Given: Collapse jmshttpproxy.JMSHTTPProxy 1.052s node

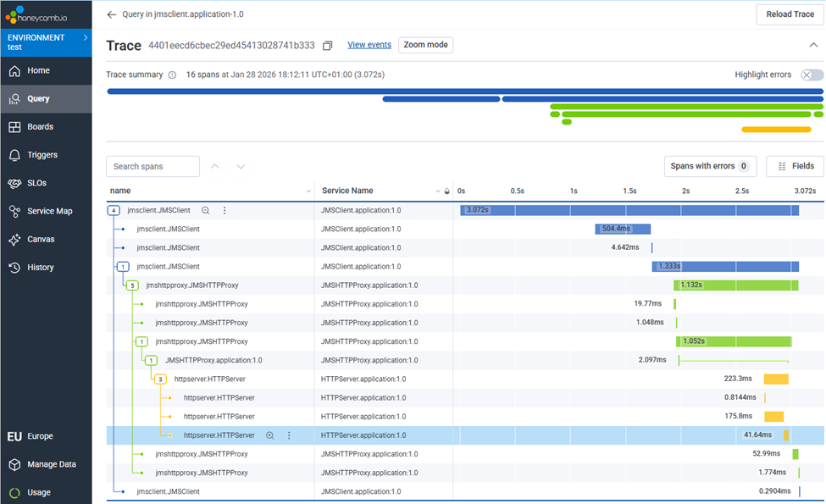Looking at the screenshot, I should tap(141, 342).
